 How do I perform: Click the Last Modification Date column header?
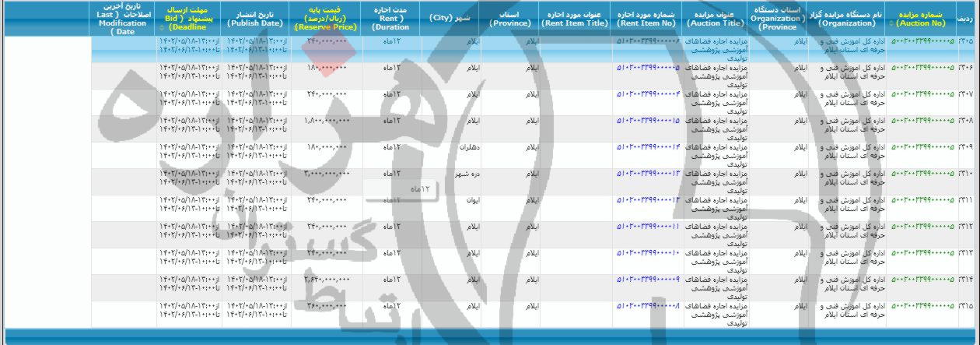[x=123, y=17]
